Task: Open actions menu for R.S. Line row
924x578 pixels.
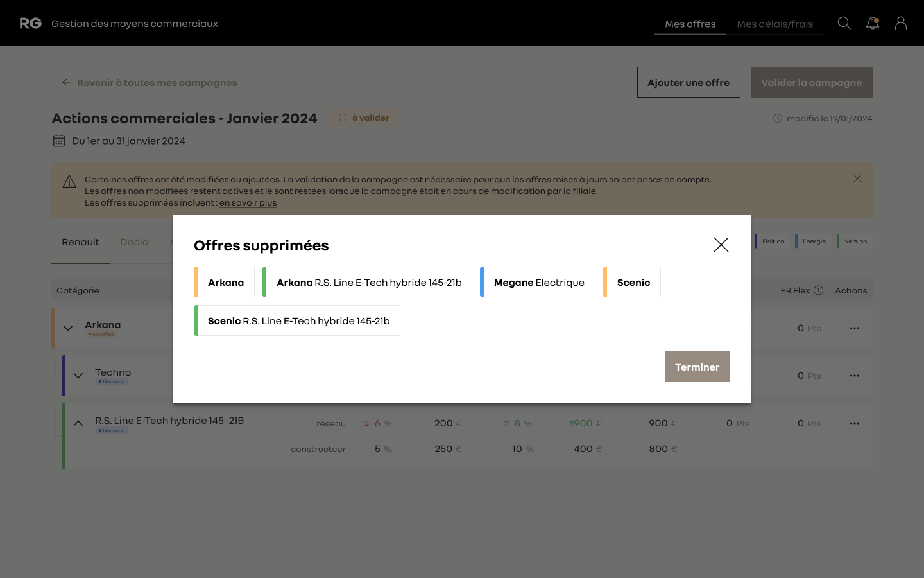Action: click(x=855, y=423)
